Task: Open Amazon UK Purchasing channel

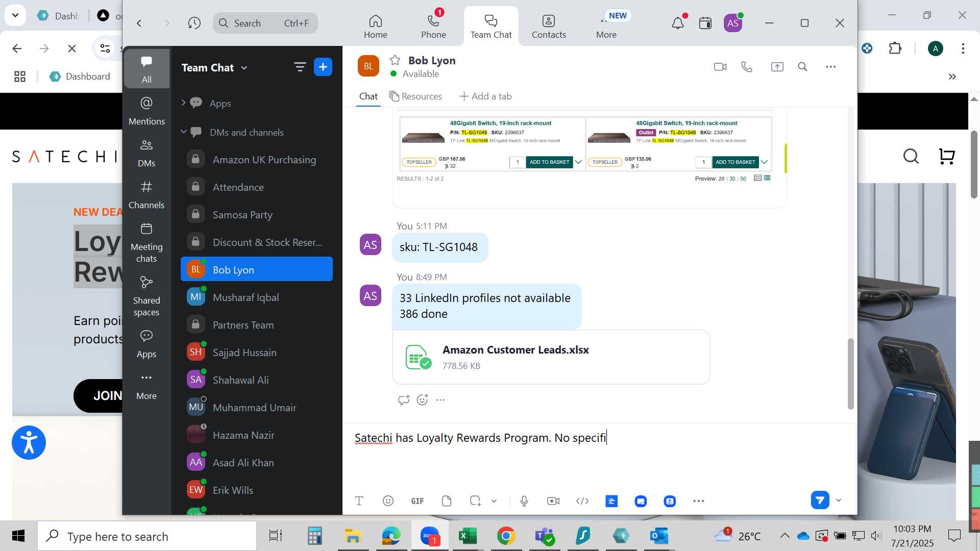Action: click(257, 159)
